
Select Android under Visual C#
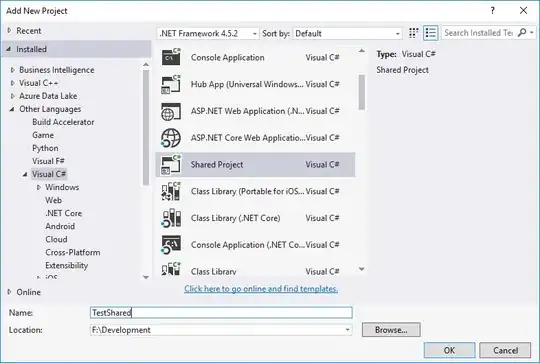60,226
